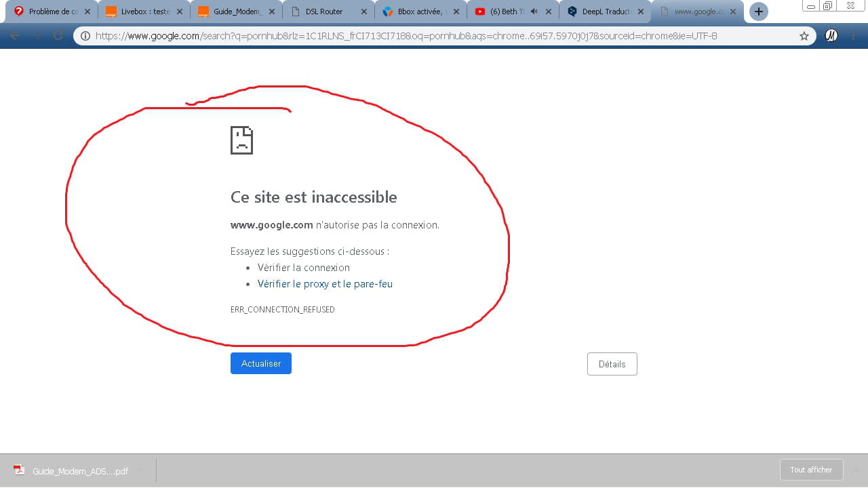Viewport: 868px width, 488px height.
Task: Switch to the DSL Router tab
Action: pos(324,12)
